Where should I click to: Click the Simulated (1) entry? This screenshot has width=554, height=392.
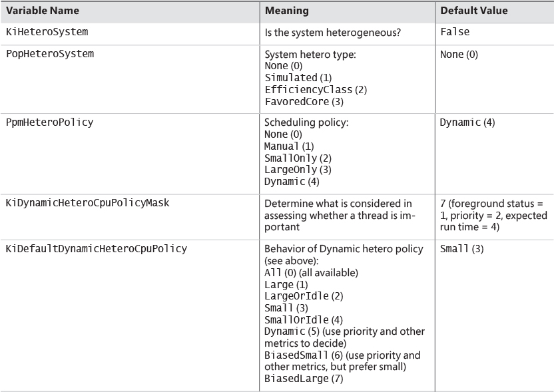(x=298, y=77)
